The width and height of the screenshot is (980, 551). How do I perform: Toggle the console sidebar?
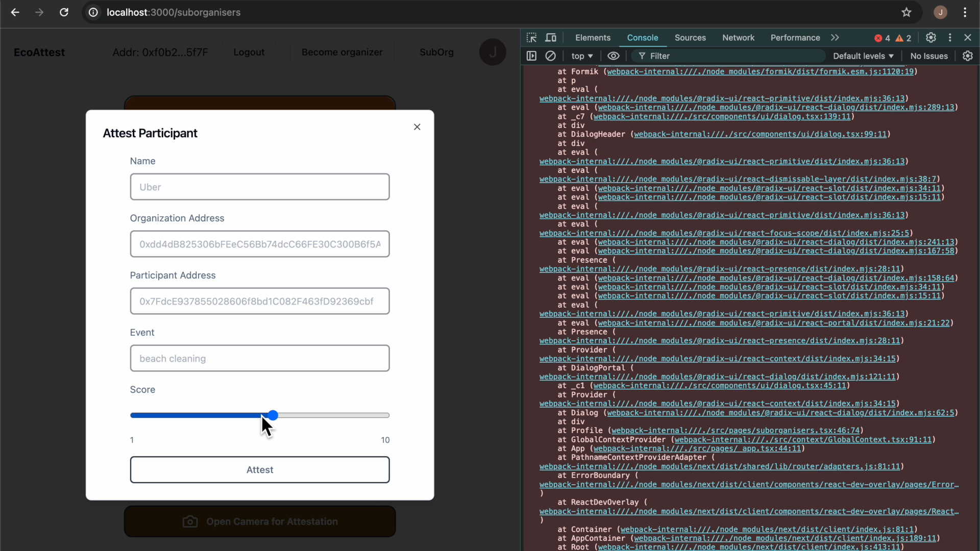point(531,56)
